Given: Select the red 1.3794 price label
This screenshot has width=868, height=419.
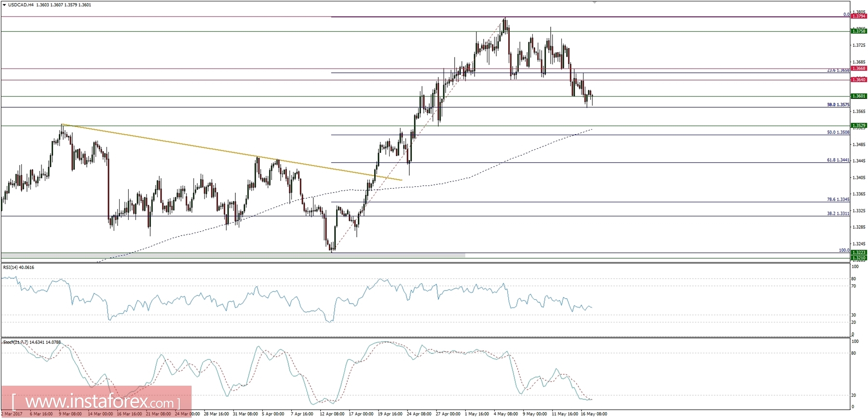Looking at the screenshot, I should (x=859, y=16).
